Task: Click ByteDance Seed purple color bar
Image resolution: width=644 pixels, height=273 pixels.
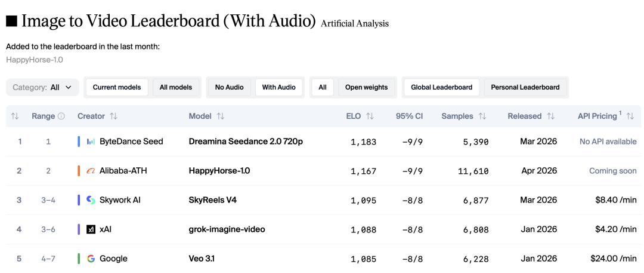Action: pos(79,142)
